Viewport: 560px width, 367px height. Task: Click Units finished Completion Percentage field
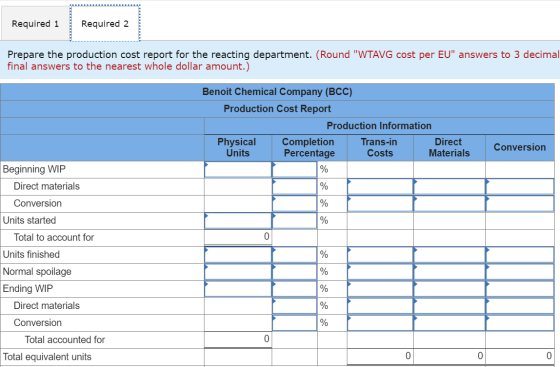[x=294, y=255]
